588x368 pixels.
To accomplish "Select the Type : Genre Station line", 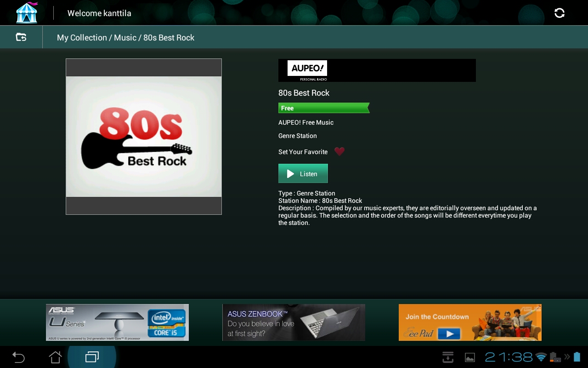I will pos(306,193).
